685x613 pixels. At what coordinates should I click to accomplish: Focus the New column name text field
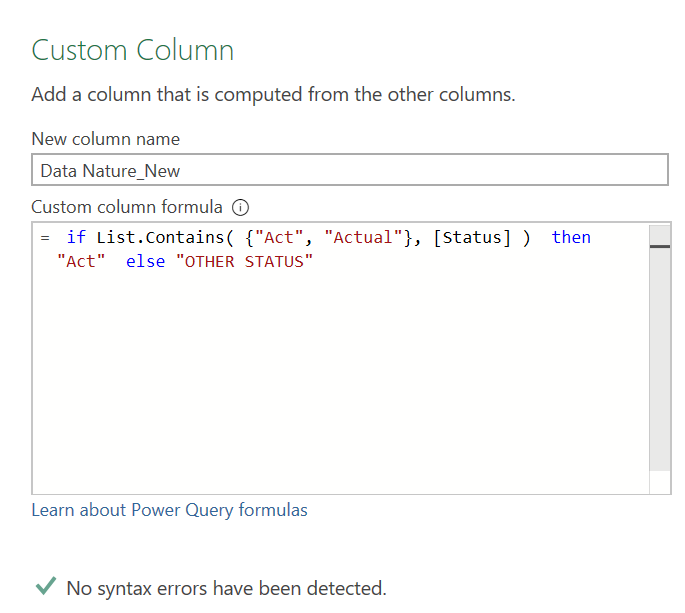[349, 170]
